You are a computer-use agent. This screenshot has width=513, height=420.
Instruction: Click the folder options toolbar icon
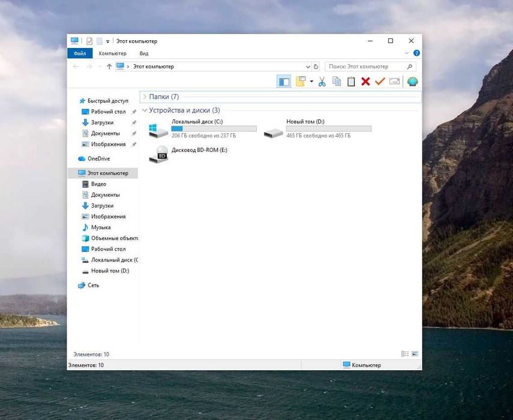301,82
